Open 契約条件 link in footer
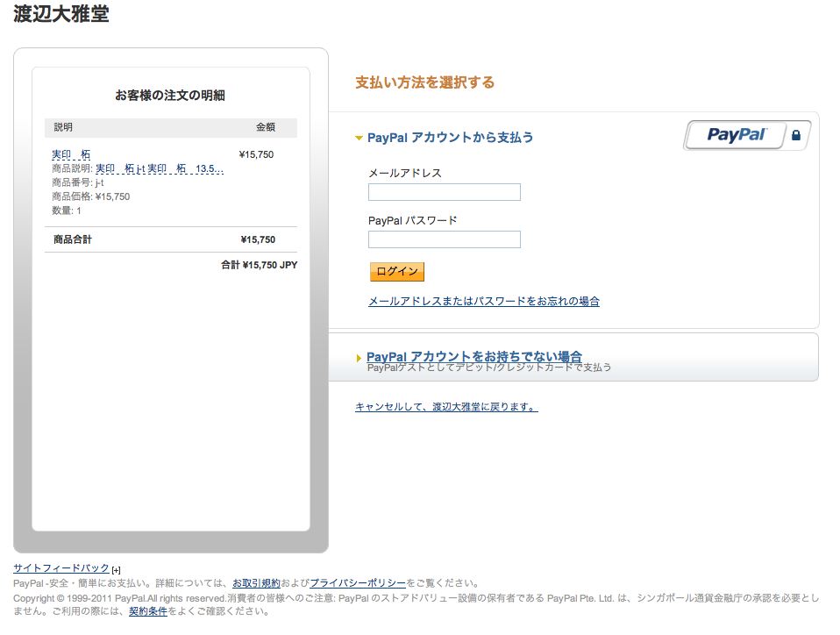Viewport: 840px width, 635px height. click(x=148, y=611)
